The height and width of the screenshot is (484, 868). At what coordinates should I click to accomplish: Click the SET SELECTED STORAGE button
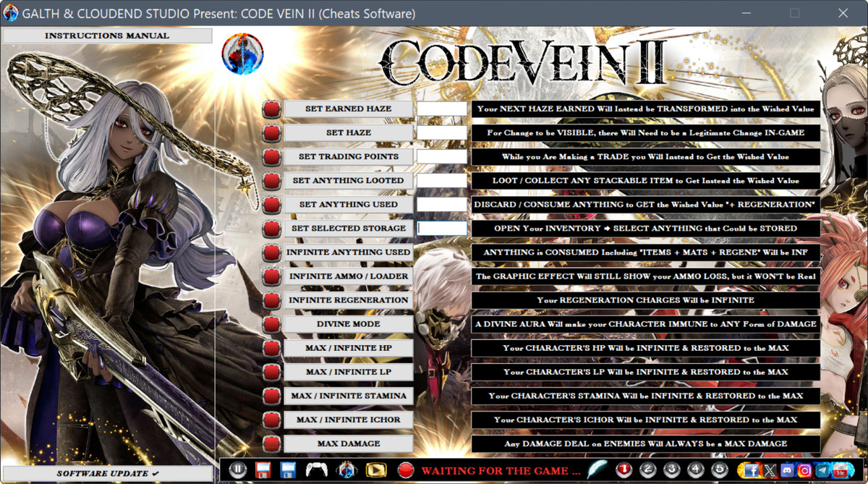(348, 228)
